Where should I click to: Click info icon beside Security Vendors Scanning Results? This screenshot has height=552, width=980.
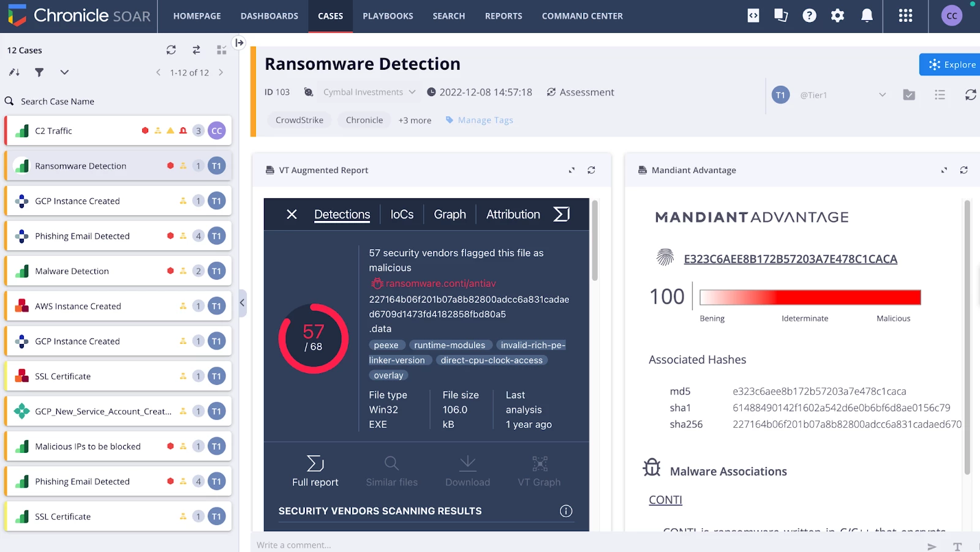(x=566, y=511)
